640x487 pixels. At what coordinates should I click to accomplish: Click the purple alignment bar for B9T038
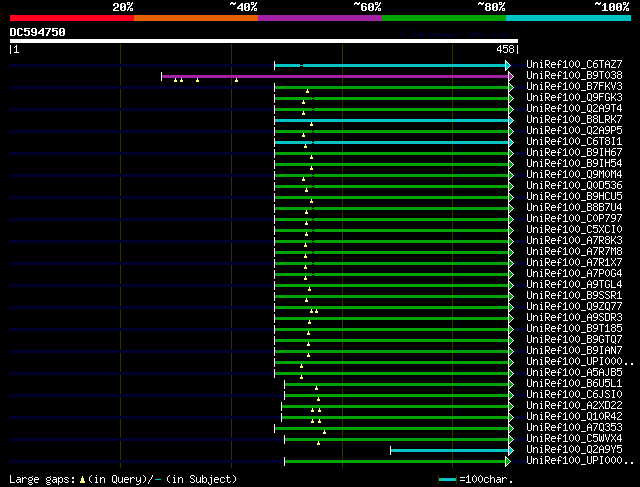tap(335, 76)
